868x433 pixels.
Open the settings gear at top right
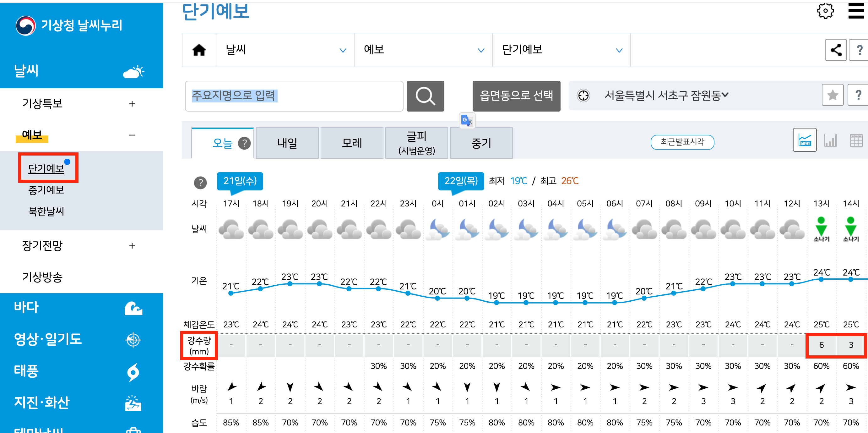(x=825, y=11)
